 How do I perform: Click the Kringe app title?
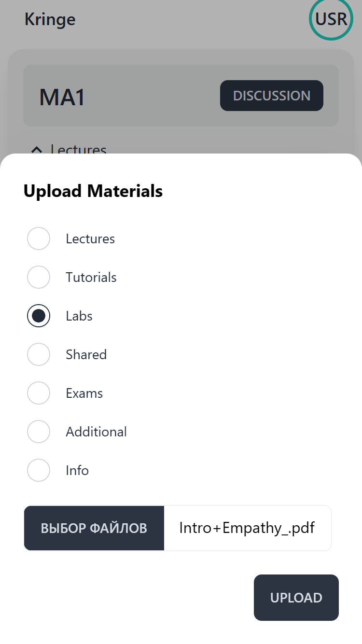coord(50,19)
